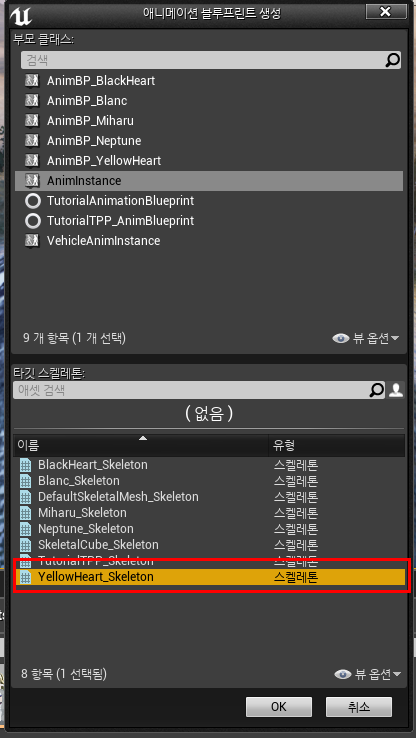This screenshot has width=416, height=738.
Task: Sort the skeleton list by 이름 column
Action: tap(141, 445)
